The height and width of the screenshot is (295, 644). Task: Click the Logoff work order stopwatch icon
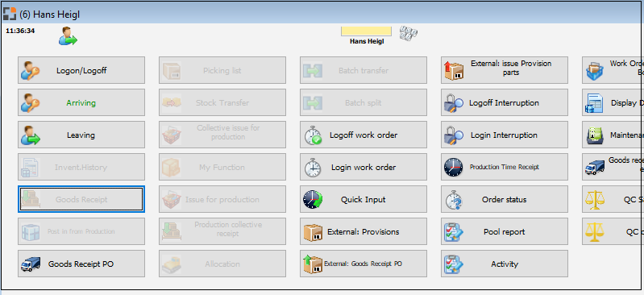313,135
